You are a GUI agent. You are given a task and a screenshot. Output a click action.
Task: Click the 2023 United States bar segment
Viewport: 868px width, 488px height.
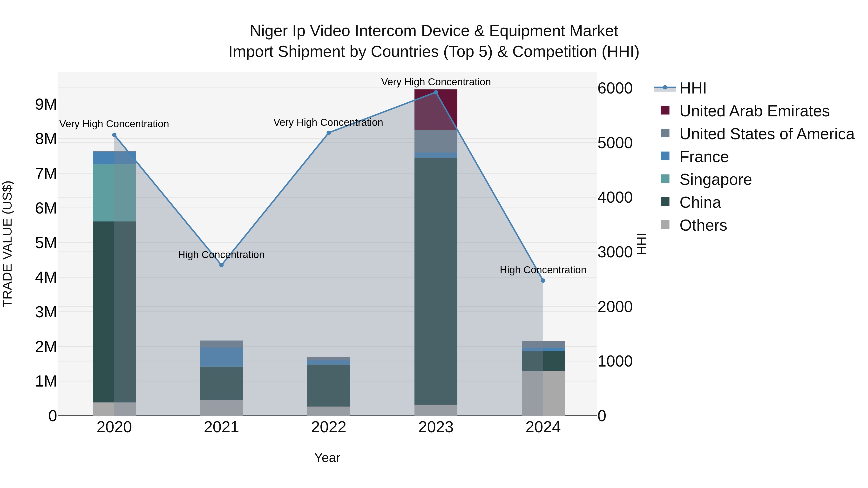coord(436,141)
